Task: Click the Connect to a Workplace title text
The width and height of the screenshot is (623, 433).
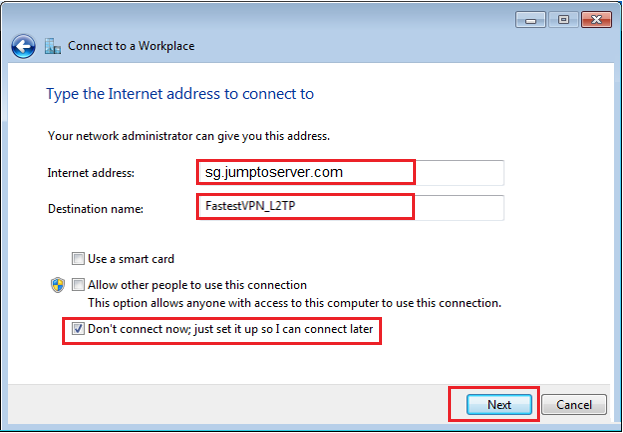Action: tap(131, 46)
